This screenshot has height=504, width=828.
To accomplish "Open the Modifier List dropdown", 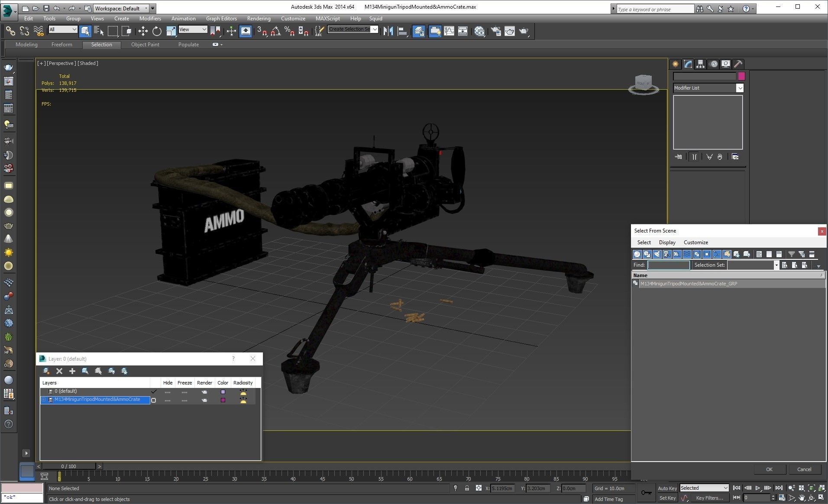I will click(740, 88).
